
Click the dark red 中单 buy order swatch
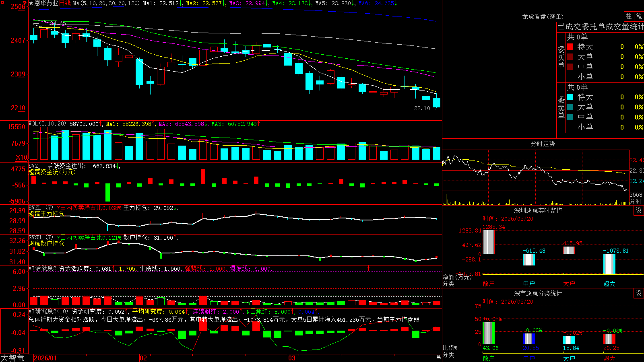(x=570, y=67)
